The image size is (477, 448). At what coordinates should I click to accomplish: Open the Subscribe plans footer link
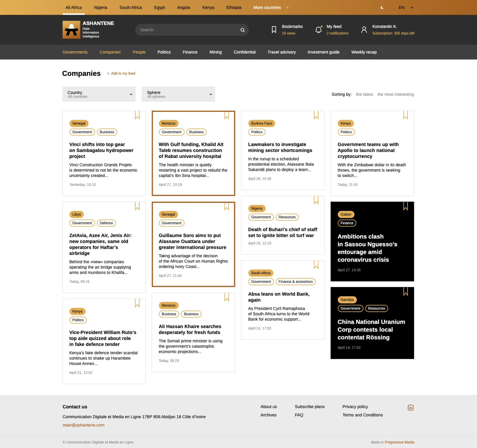(x=310, y=407)
